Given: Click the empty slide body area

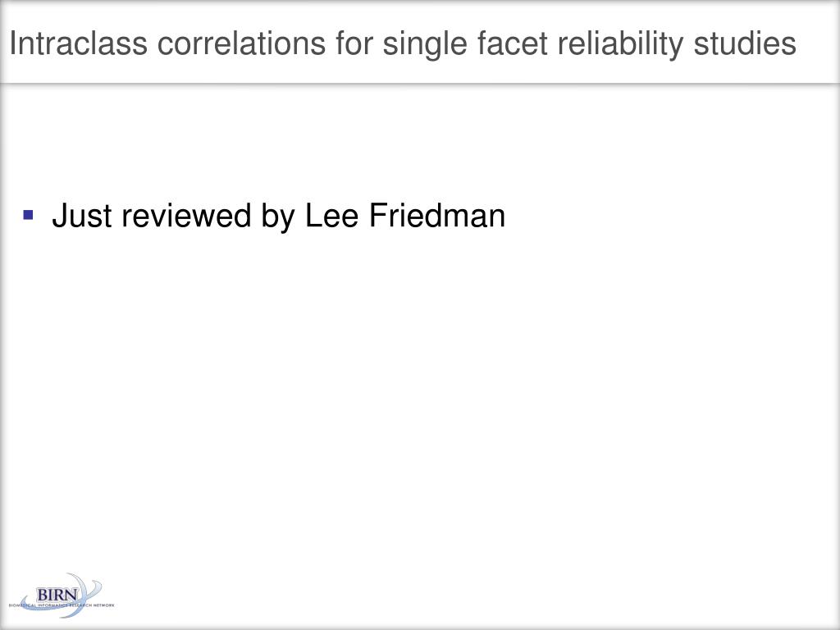Looking at the screenshot, I should tap(420, 402).
